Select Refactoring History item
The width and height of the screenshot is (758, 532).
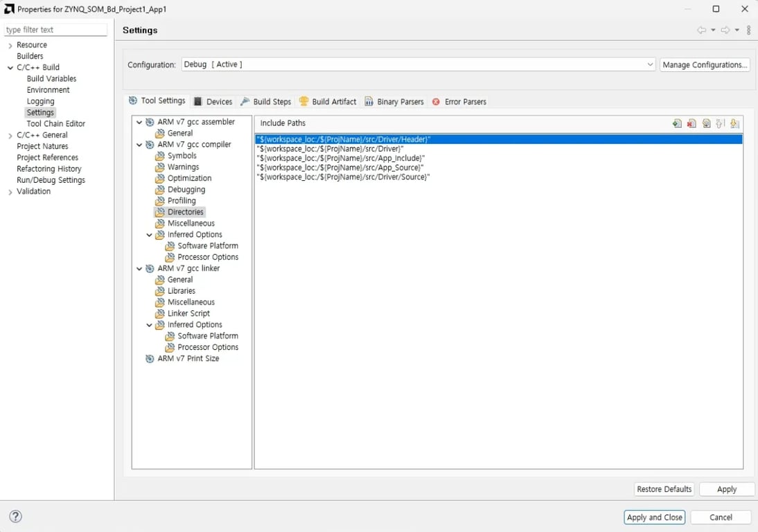pyautogui.click(x=49, y=169)
